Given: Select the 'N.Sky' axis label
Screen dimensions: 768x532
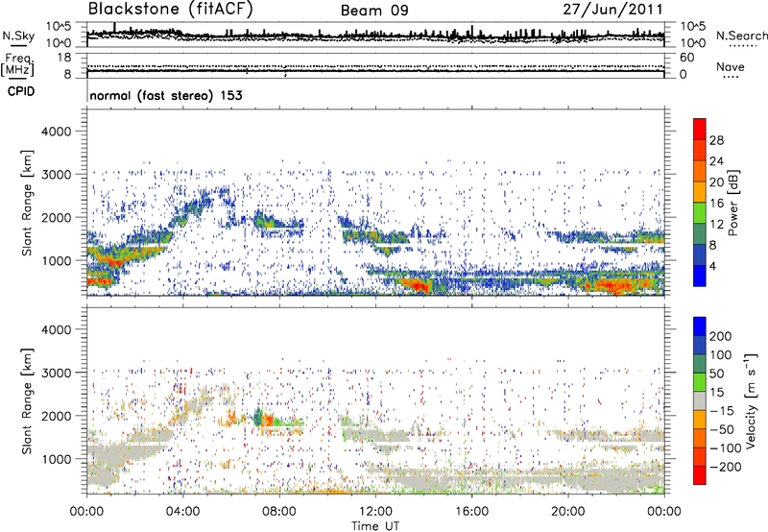Looking at the screenshot, I should coord(18,36).
